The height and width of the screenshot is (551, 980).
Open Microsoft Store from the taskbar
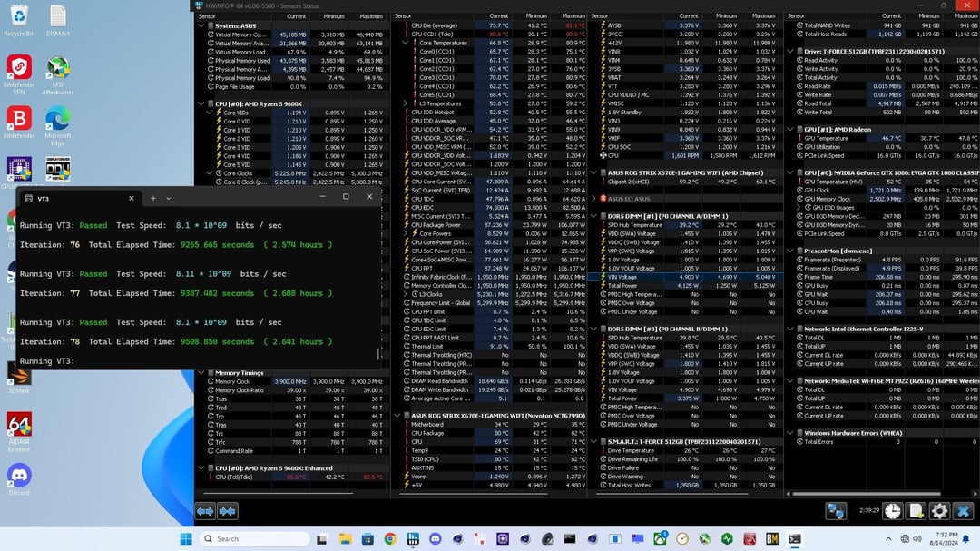(x=367, y=538)
